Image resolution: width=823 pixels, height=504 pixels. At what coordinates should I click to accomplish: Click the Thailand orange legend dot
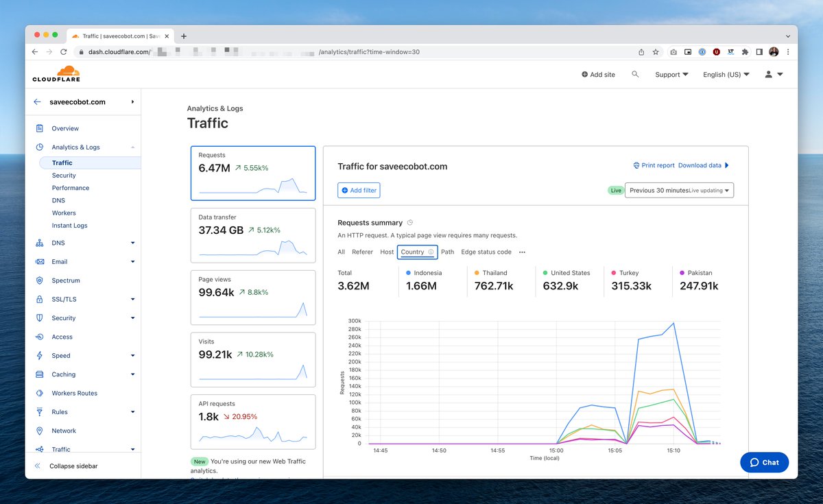477,273
